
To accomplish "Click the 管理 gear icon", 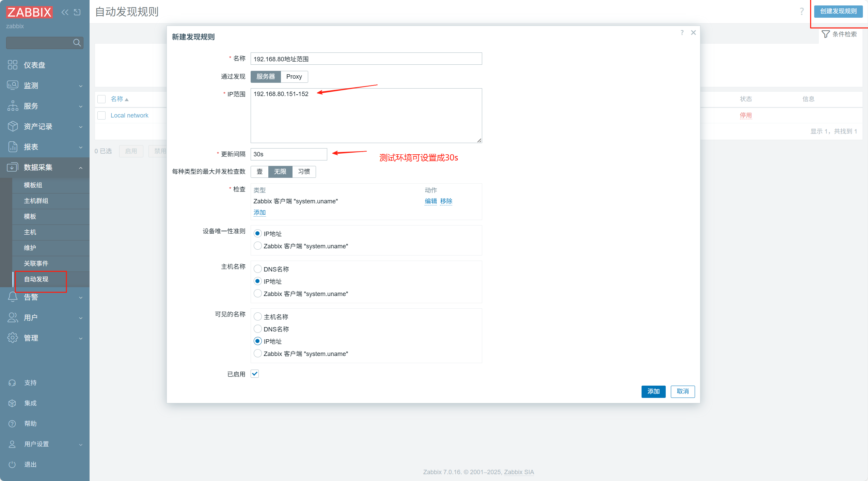I will pos(13,338).
